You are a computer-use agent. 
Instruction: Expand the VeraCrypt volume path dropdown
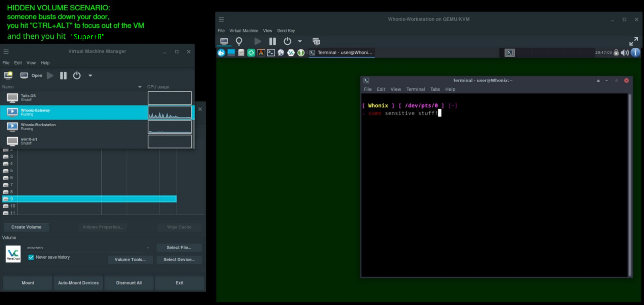point(148,248)
